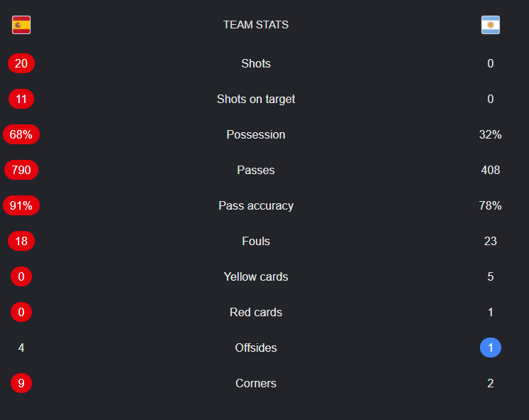Image resolution: width=529 pixels, height=420 pixels.
Task: Select Spain's 20 shots red badge
Action: tap(21, 63)
